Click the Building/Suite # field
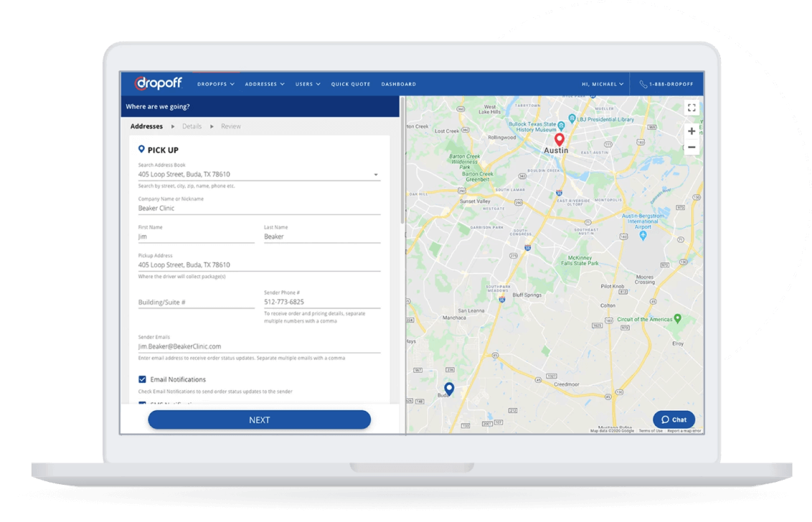 (x=196, y=303)
